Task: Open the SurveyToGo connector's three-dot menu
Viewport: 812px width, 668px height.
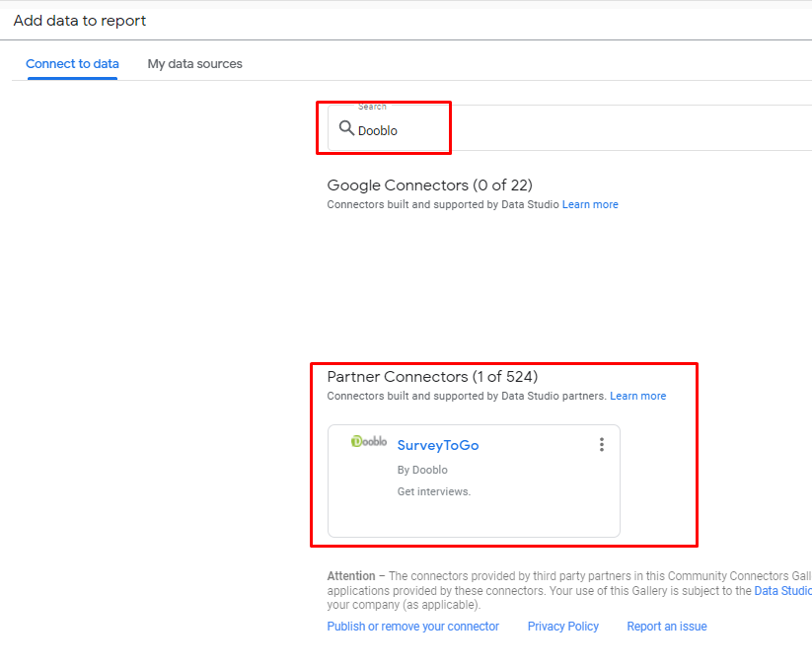Action: 601,444
